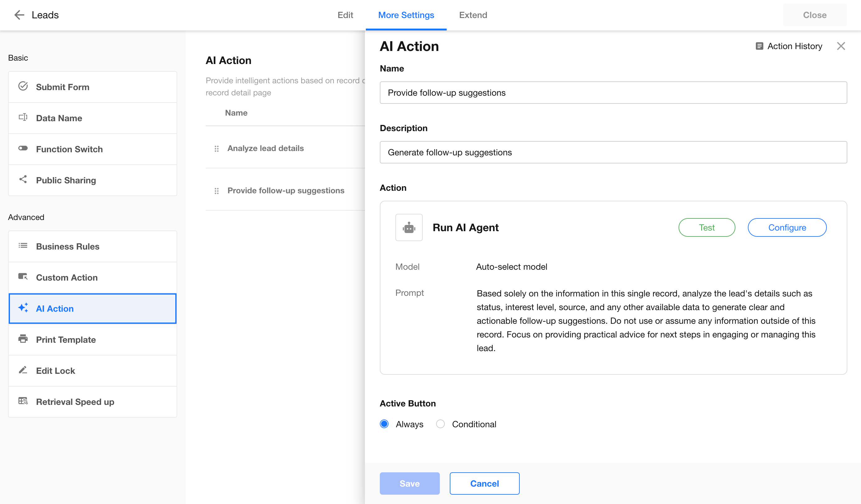Switch to the Edit tab
The height and width of the screenshot is (504, 861).
tap(345, 15)
